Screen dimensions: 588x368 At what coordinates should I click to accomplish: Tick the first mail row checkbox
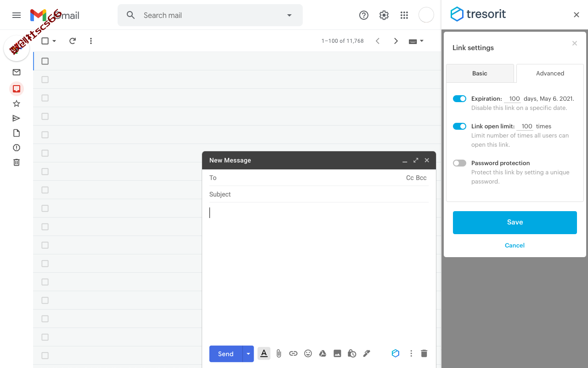[45, 61]
